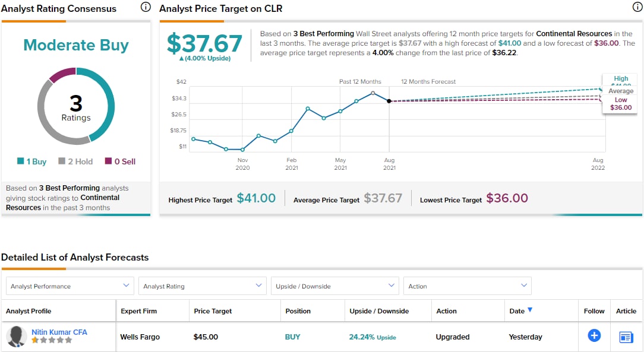The width and height of the screenshot is (644, 352).
Task: Open the Analyst Performance dropdown
Action: pyautogui.click(x=70, y=286)
